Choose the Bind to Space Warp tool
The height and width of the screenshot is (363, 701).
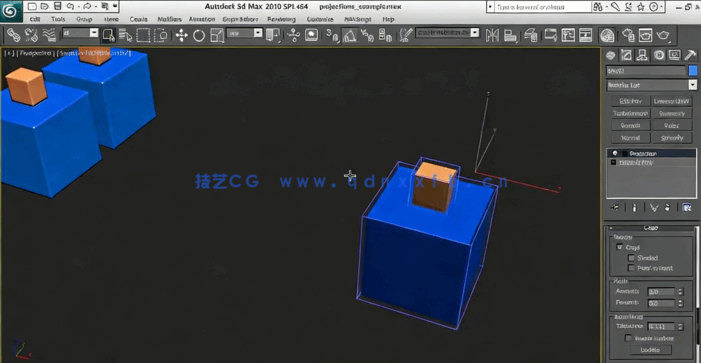(48, 35)
